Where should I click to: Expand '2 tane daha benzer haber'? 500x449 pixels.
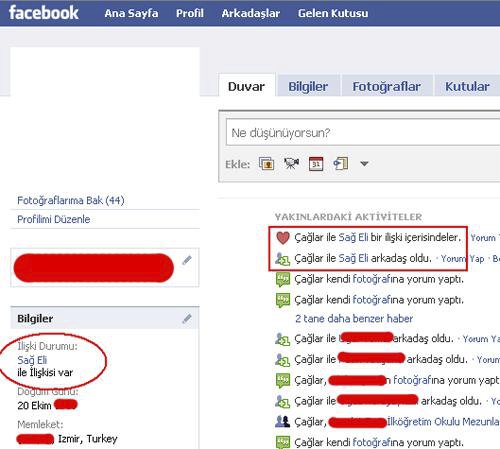354,318
